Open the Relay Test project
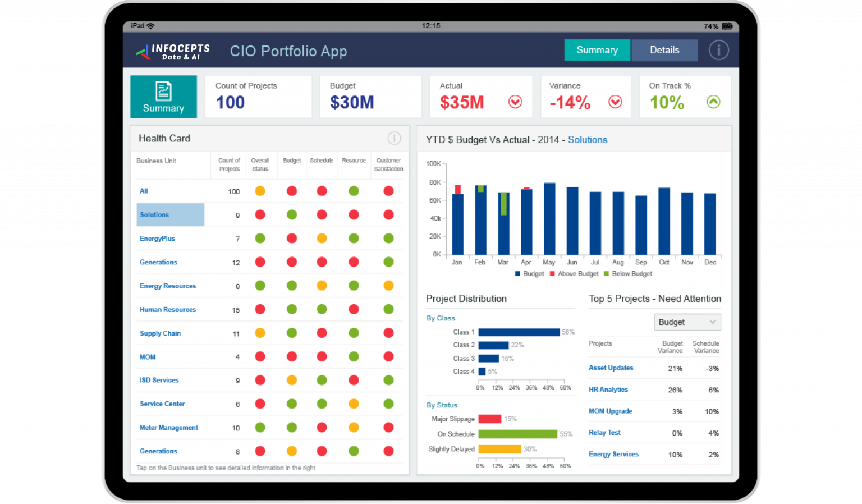862x504 pixels. point(604,433)
